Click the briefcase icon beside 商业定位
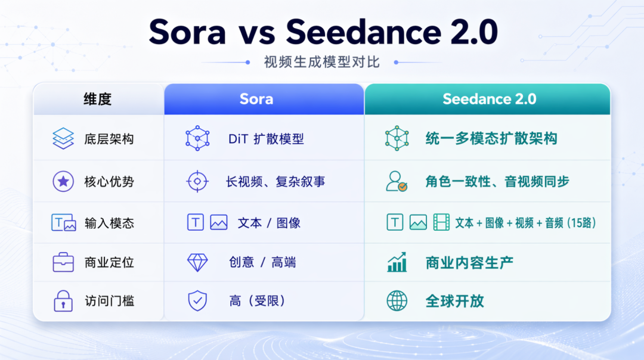The height and width of the screenshot is (360, 644). point(63,262)
